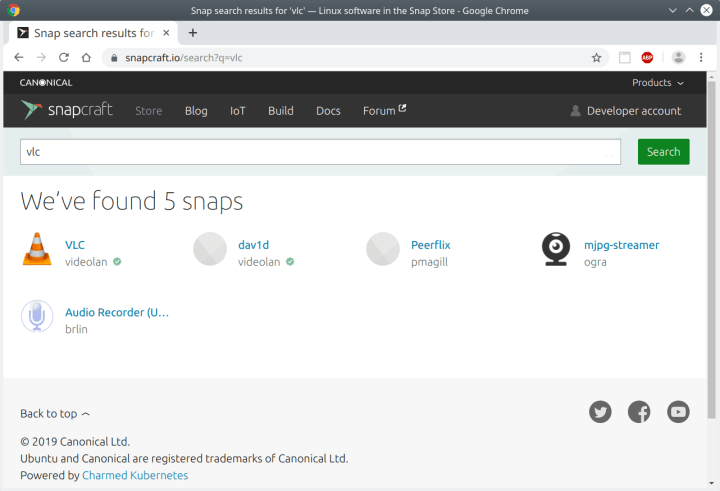Click the green Search button

[664, 152]
